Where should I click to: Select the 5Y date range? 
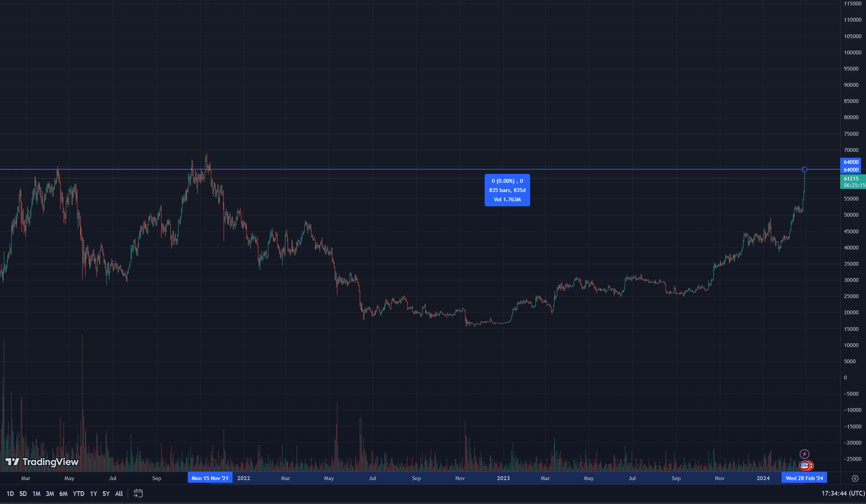tap(106, 494)
